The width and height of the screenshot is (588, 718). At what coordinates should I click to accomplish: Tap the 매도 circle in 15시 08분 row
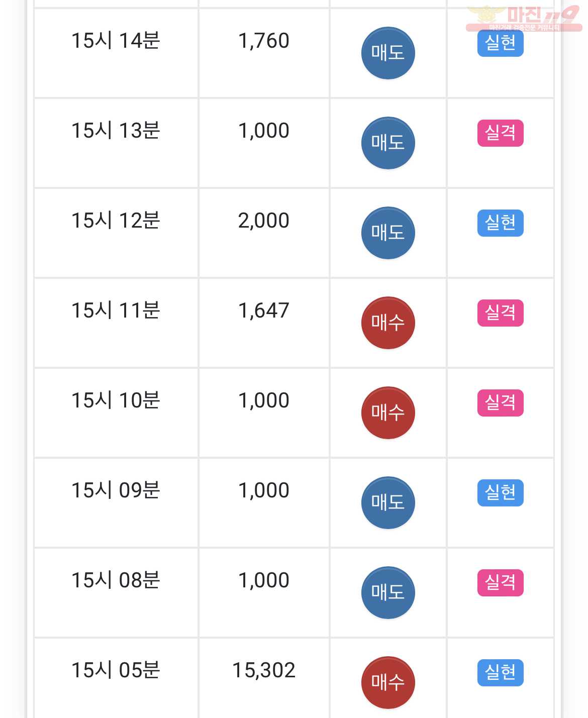388,592
